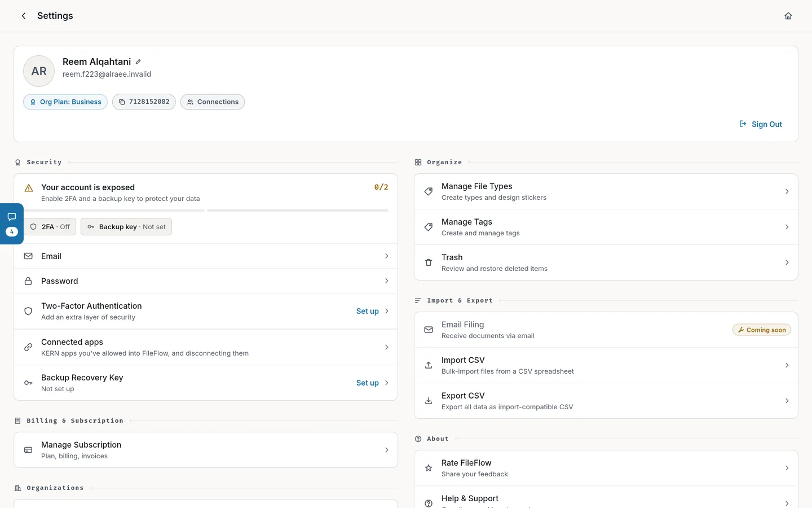
Task: Click the envelope icon for Email Filing
Action: 429,330
